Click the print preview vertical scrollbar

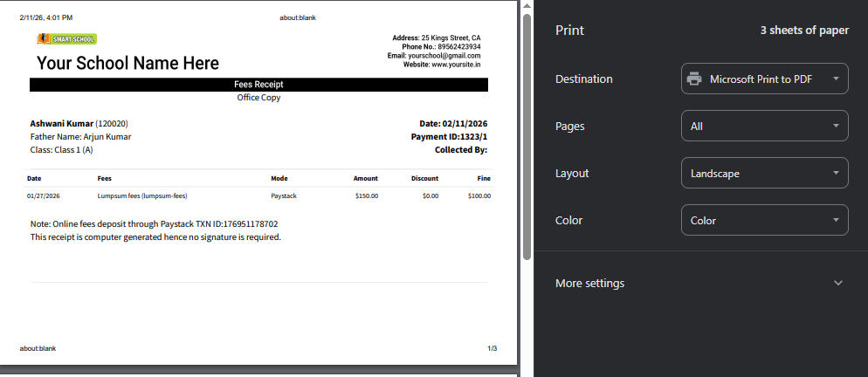pos(527,140)
